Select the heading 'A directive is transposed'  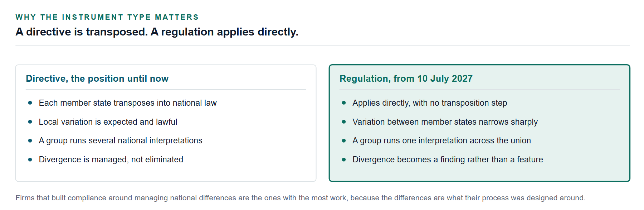point(82,32)
